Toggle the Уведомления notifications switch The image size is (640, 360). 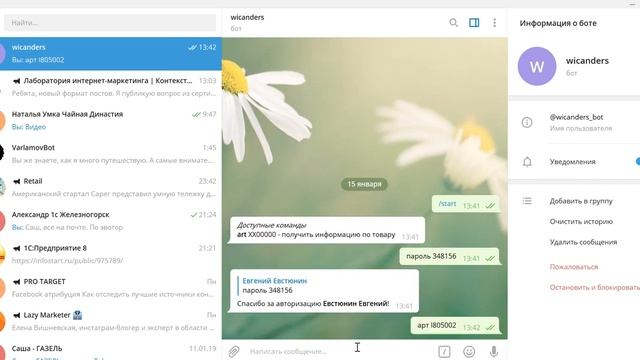point(637,162)
